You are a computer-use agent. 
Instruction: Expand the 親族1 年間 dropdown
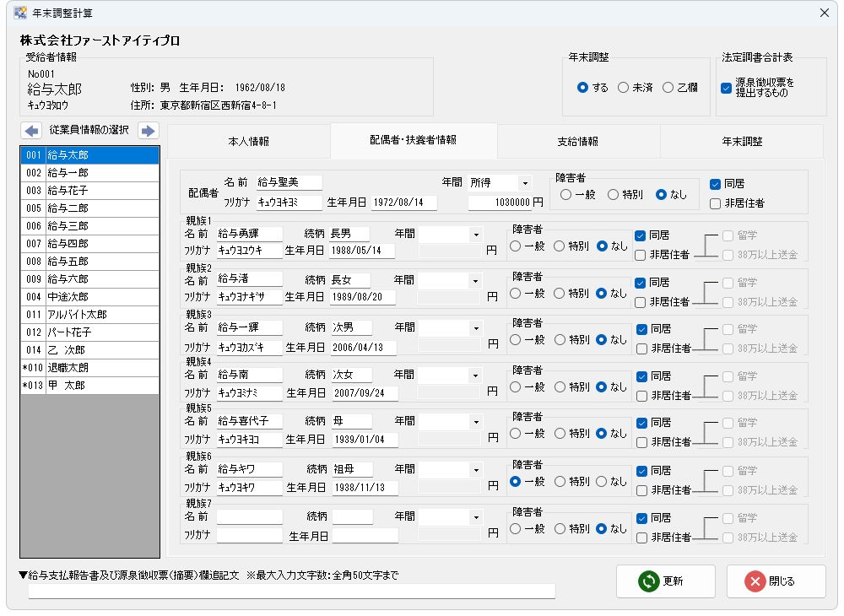coord(475,235)
